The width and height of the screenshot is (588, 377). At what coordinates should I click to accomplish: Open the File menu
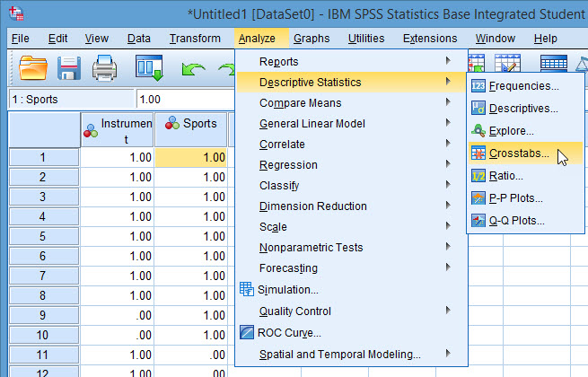21,39
